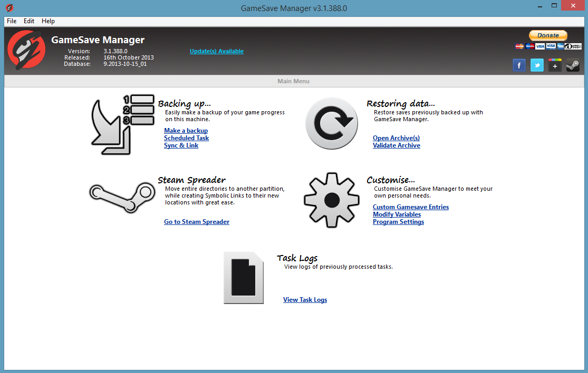Viewport: 588px width, 373px height.
Task: Open the Edit menu
Action: [x=29, y=21]
